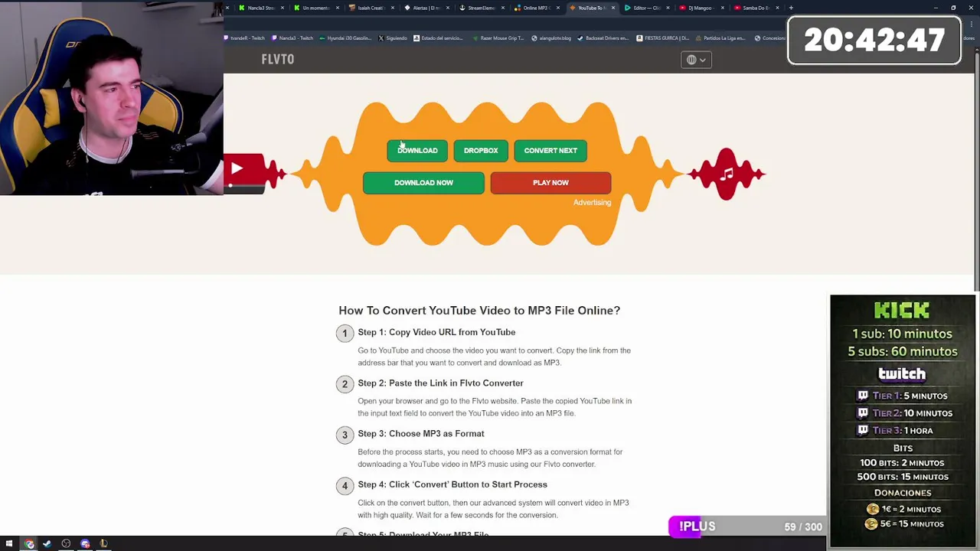Open the alangulotv.blog bookmark
This screenshot has width=980, height=551.
tap(551, 38)
